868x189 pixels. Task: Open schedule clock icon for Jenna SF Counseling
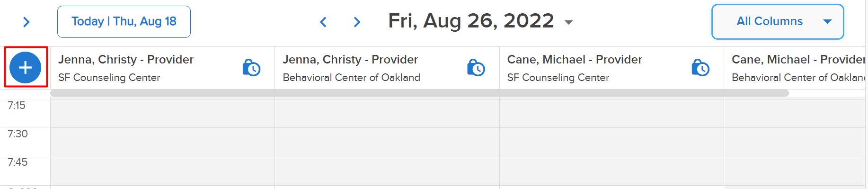251,68
